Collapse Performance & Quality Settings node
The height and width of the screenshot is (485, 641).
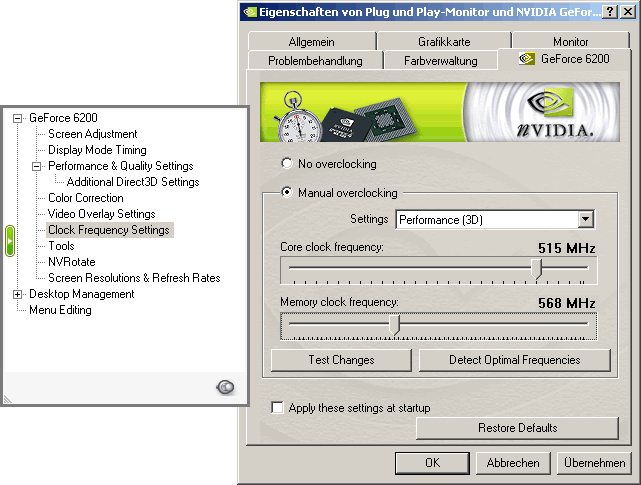[x=36, y=166]
